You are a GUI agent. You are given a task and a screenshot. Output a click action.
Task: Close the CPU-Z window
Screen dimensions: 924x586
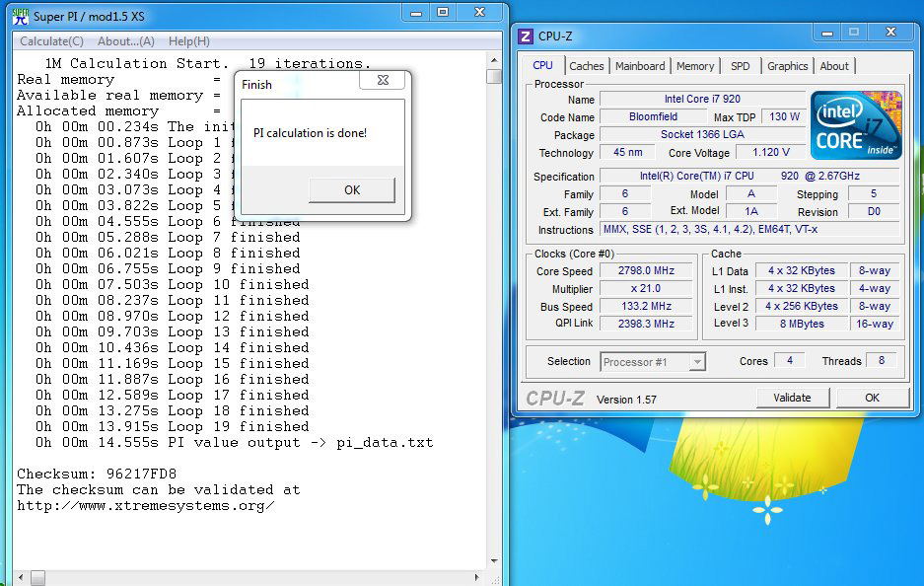[889, 33]
